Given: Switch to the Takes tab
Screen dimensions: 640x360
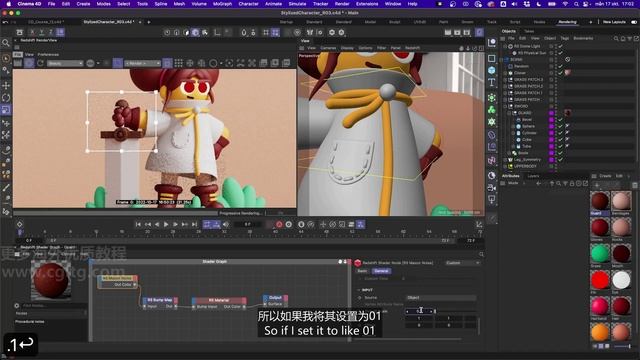Looking at the screenshot, I should pyautogui.click(x=529, y=31).
